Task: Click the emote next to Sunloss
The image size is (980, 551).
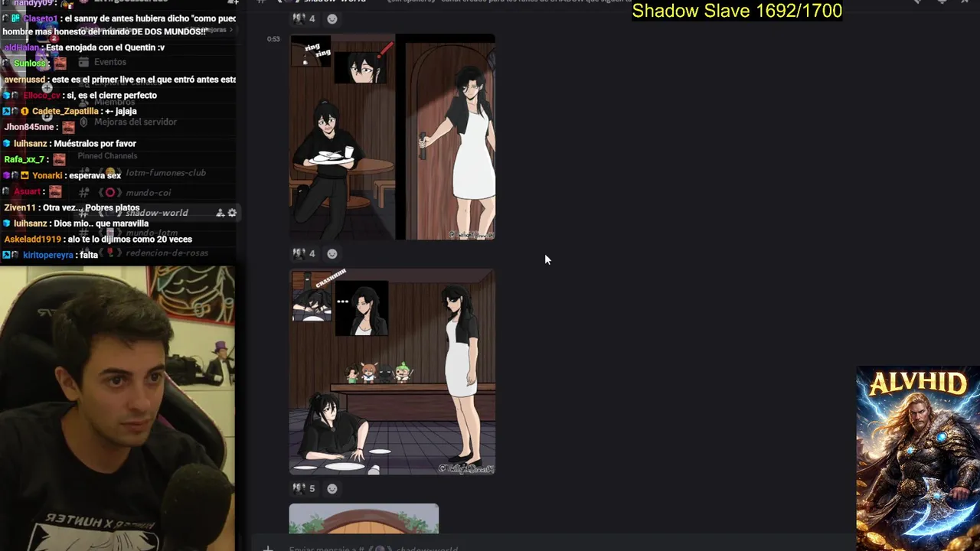Action: [x=60, y=64]
